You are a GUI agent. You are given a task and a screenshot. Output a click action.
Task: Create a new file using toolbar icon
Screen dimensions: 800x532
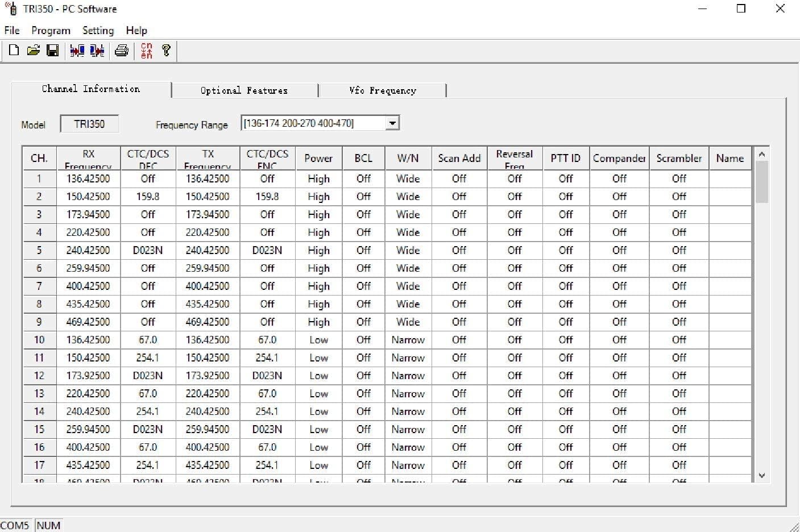click(13, 51)
